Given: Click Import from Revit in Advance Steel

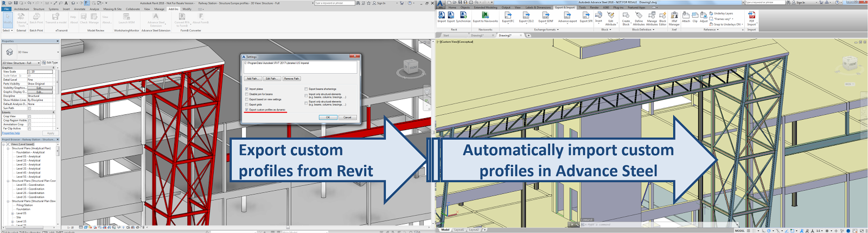Looking at the screenshot, I should click(442, 17).
